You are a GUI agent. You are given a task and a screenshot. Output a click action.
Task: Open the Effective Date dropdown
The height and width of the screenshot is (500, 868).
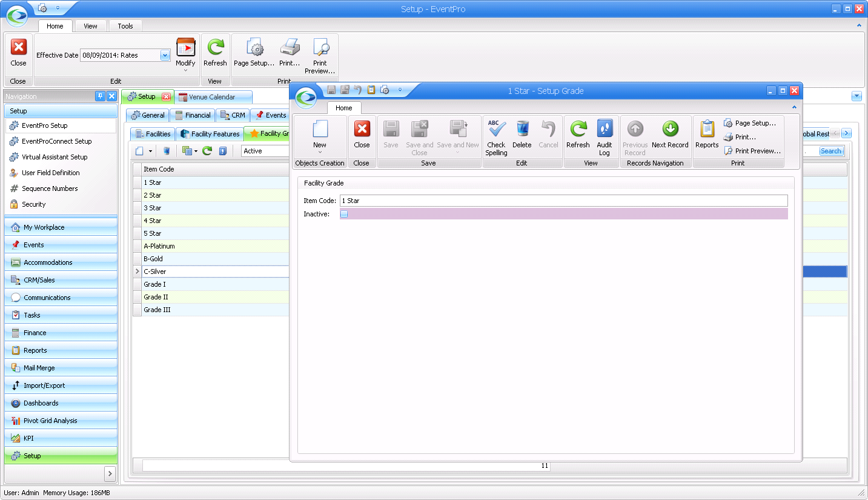click(165, 55)
